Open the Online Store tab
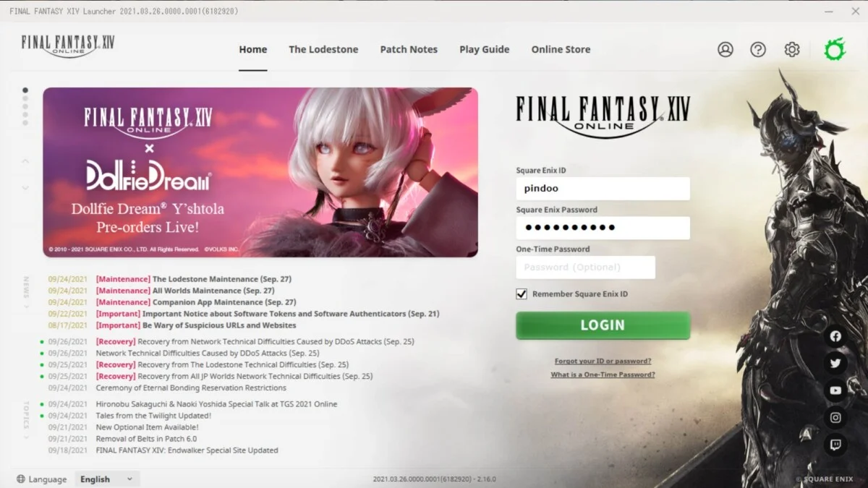 tap(561, 49)
